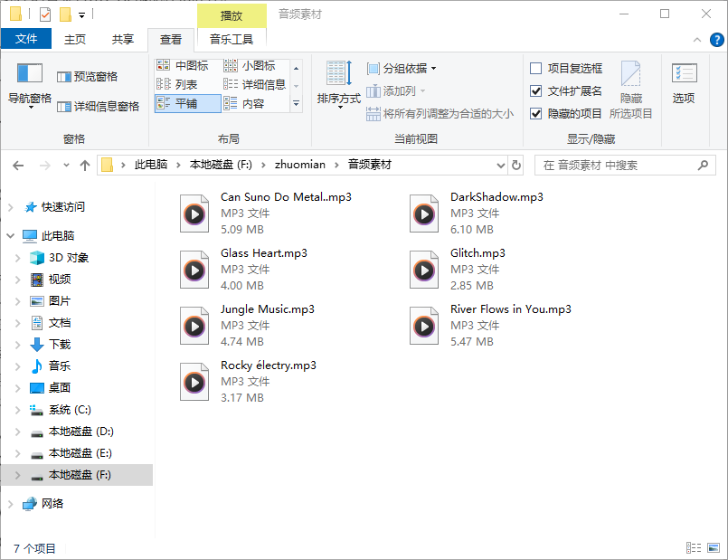Refresh the 音频素材 folder view
728x560 pixels.
515,166
